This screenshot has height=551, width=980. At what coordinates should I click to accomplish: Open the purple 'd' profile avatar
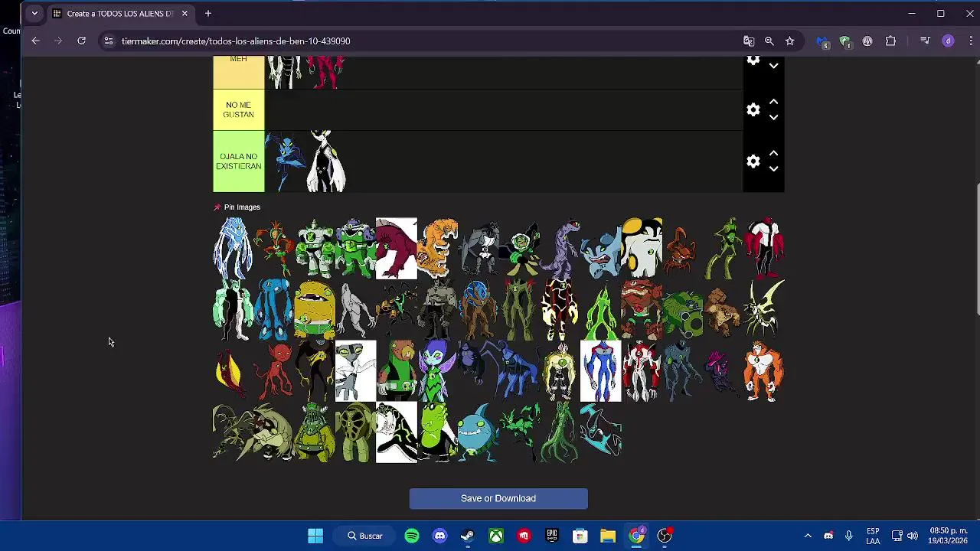(x=948, y=41)
